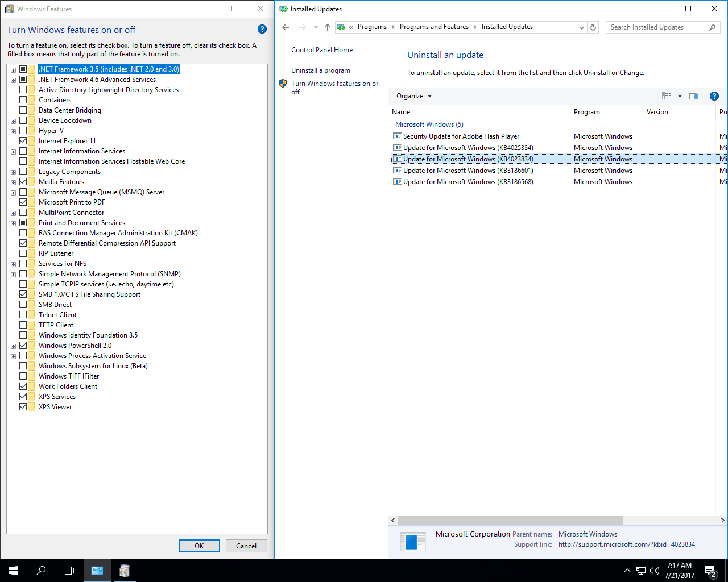Click the horizontal scrollbar left arrow

click(x=393, y=521)
